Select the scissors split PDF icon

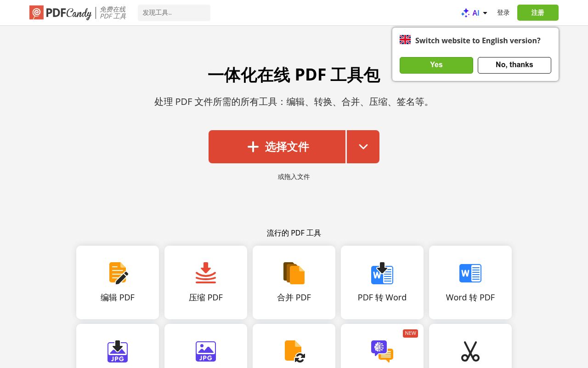coord(470,351)
